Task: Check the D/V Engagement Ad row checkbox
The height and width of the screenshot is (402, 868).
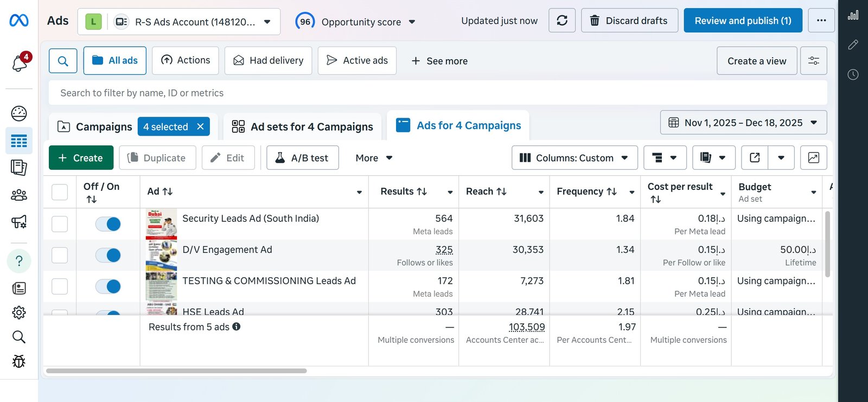Action: click(60, 255)
